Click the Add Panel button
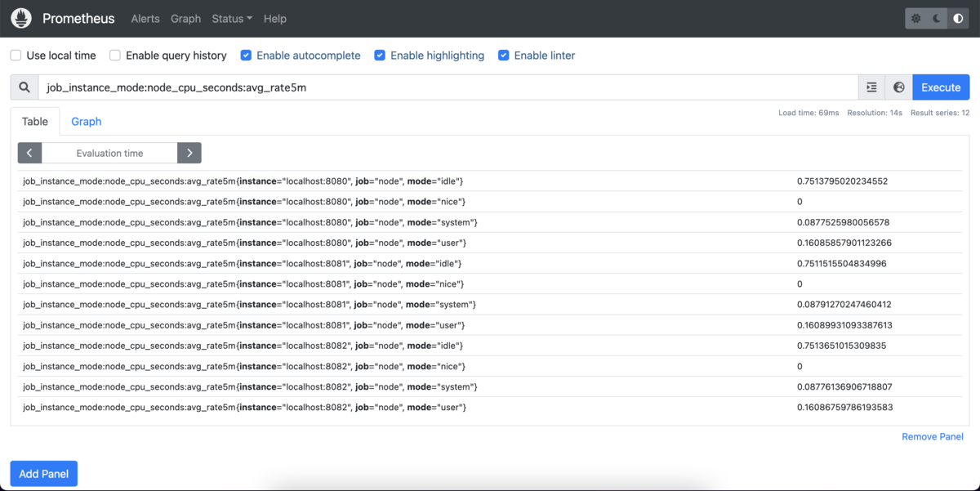The width and height of the screenshot is (980, 491). (x=44, y=474)
